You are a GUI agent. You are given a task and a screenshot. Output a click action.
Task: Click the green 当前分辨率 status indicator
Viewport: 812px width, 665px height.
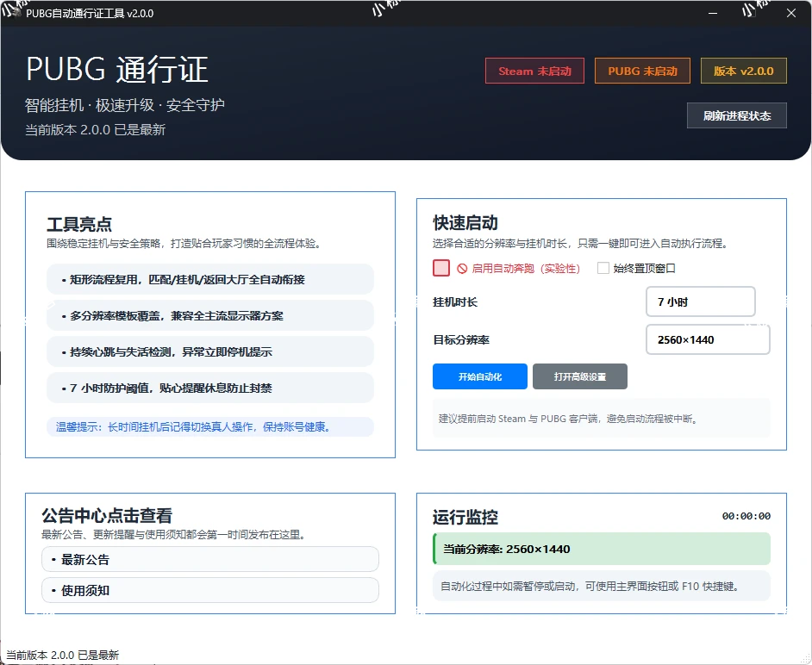tap(599, 549)
